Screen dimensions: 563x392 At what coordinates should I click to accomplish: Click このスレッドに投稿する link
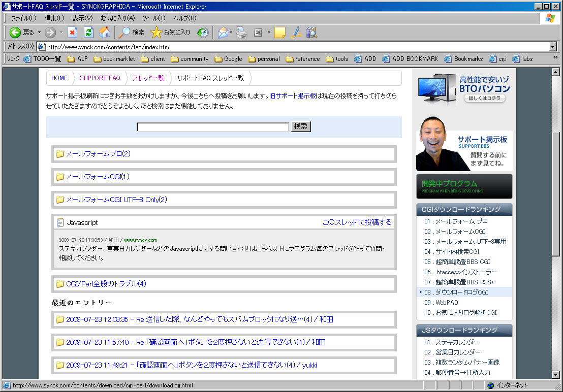pyautogui.click(x=357, y=222)
